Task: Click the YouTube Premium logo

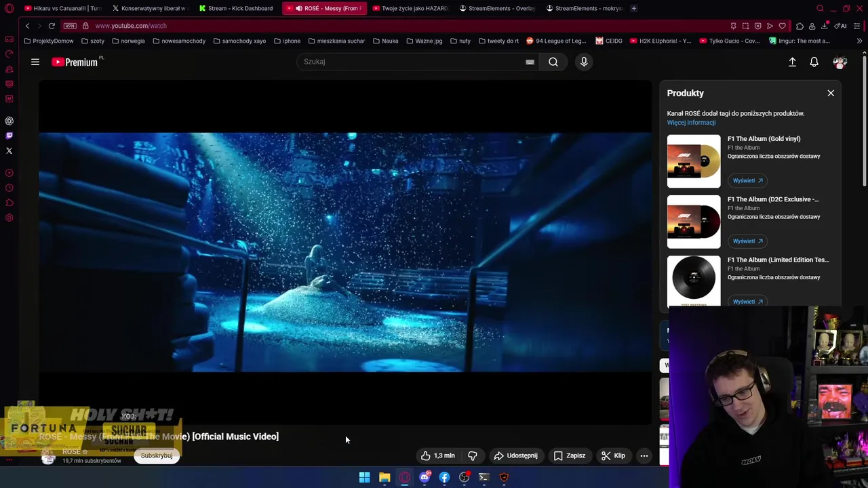Action: click(76, 62)
